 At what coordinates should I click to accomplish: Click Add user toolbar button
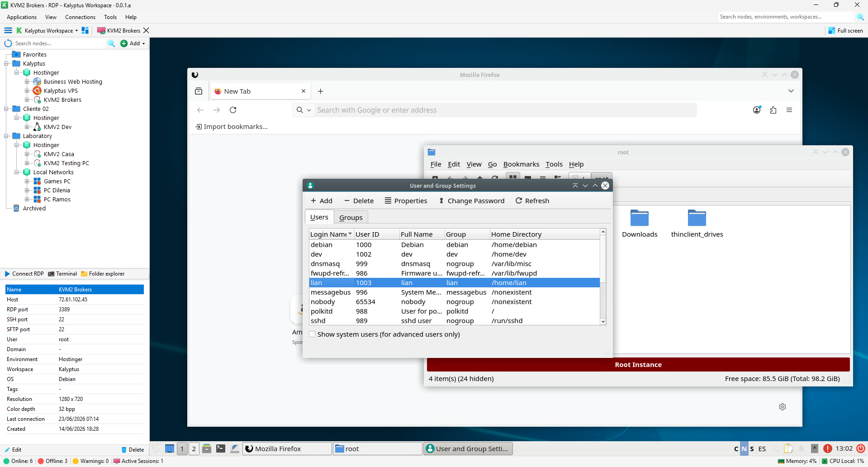tap(322, 200)
